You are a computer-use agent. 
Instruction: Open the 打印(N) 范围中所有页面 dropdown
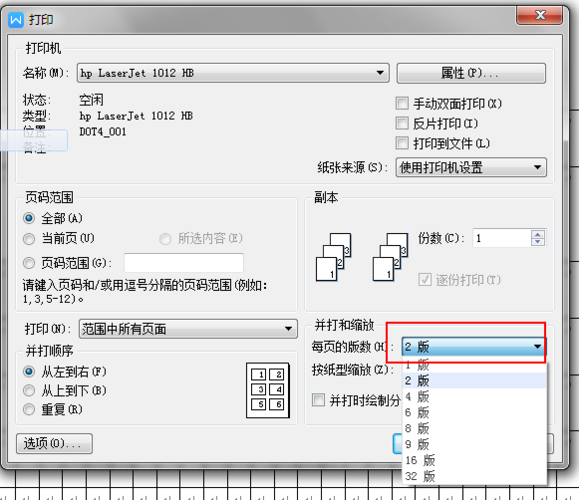point(188,329)
